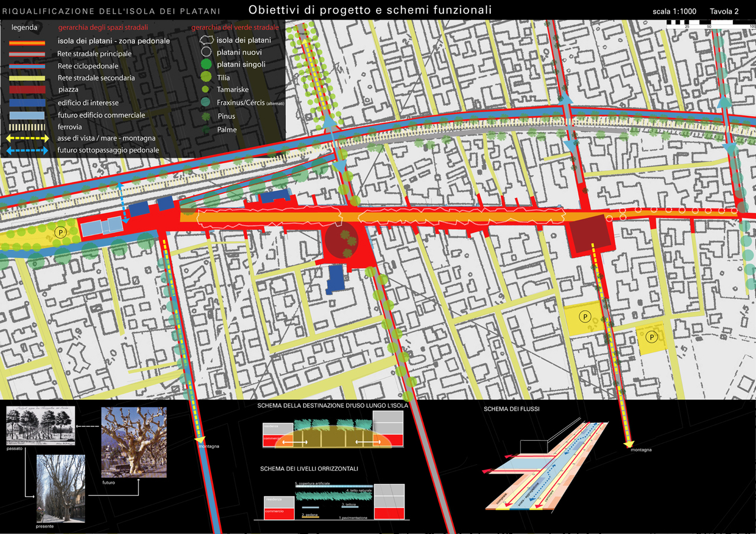Open the futuro plane tree photo

[133, 442]
